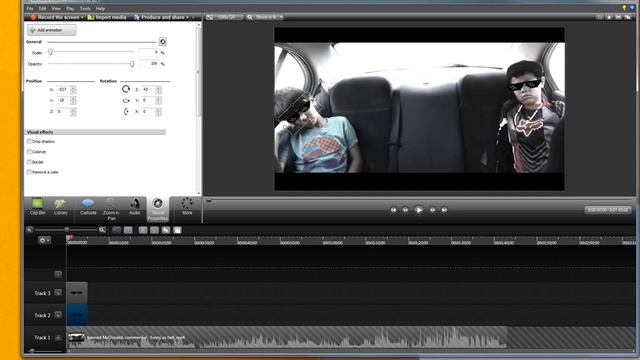Click Position Y value field
The width and height of the screenshot is (640, 360).
63,100
